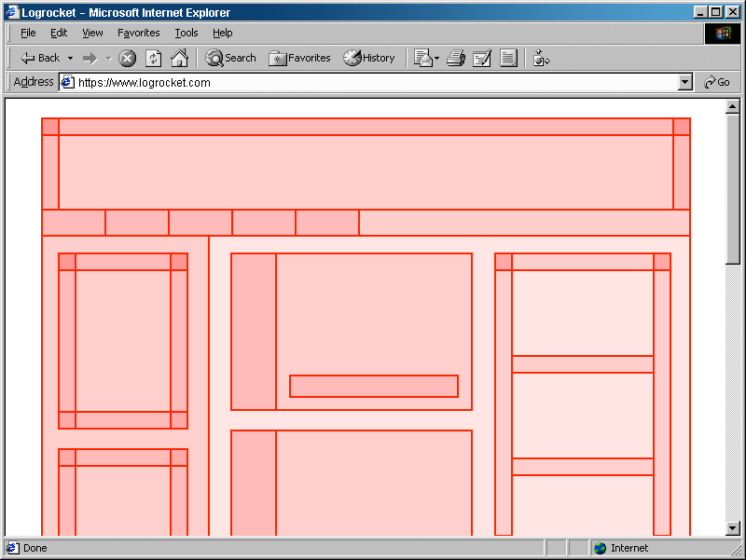Open the Favorites toolbar button

coord(299,58)
